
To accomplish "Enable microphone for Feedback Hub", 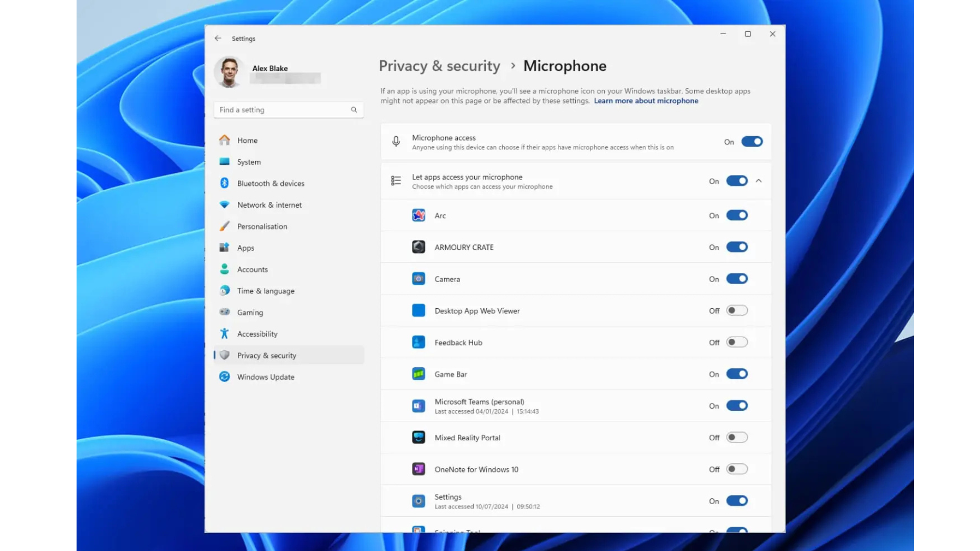I will click(x=737, y=342).
